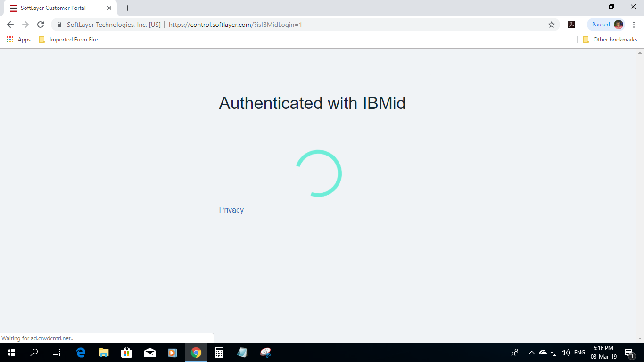Open the Mail app from the taskbar
The height and width of the screenshot is (362, 644).
coord(150,353)
